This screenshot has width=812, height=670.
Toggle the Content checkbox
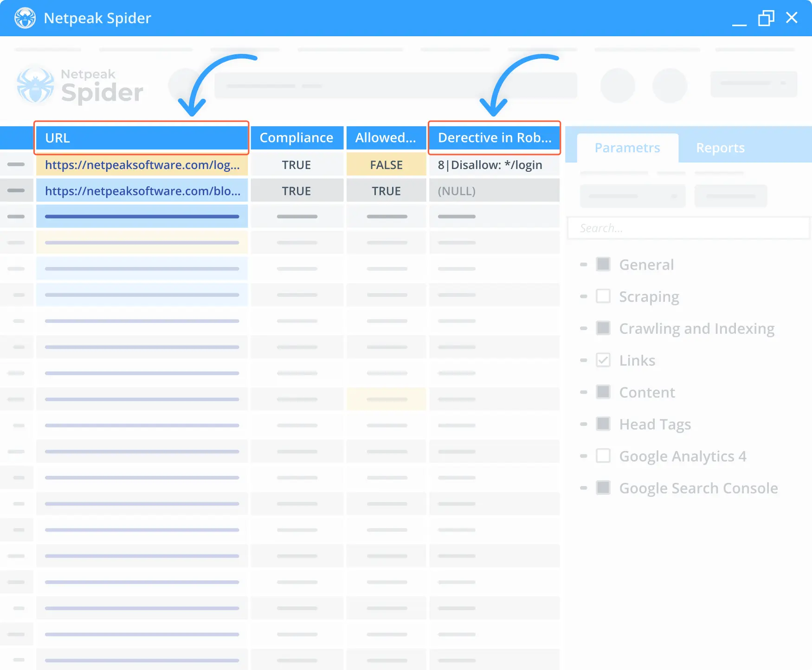point(603,392)
